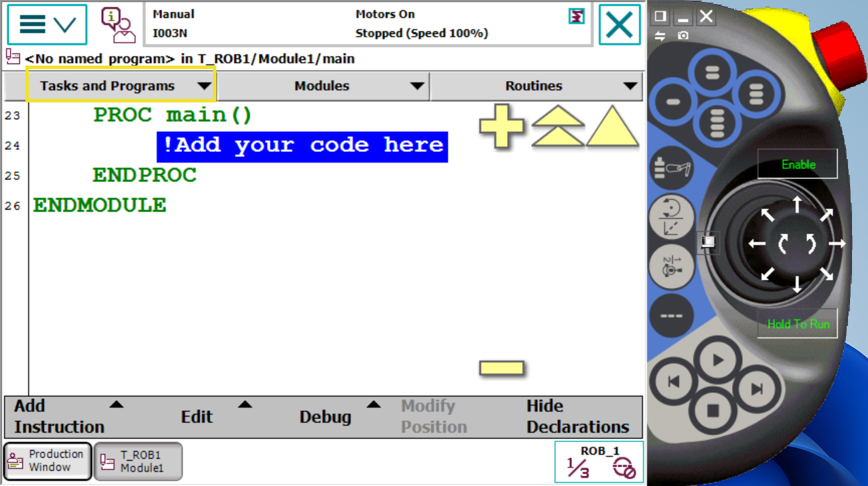Toggle the increment hard button
This screenshot has height=486, width=868.
(x=671, y=315)
